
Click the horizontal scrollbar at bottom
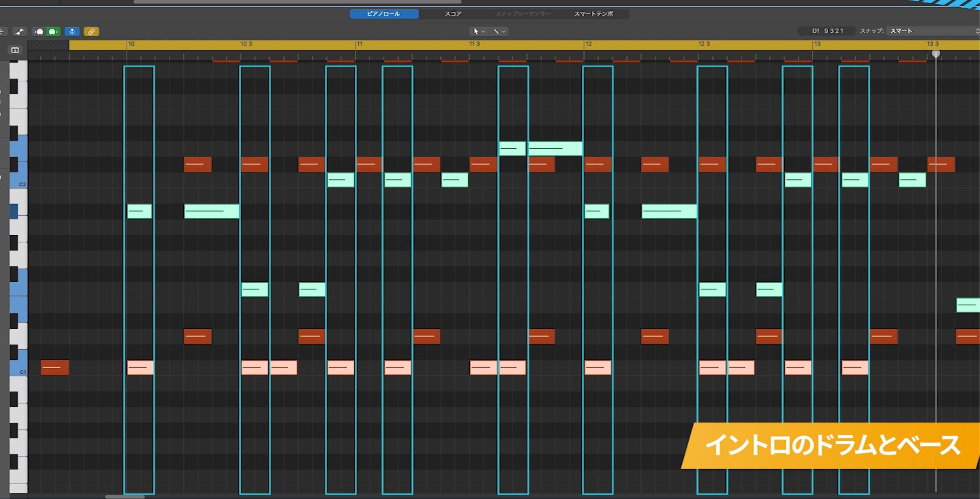[x=125, y=496]
